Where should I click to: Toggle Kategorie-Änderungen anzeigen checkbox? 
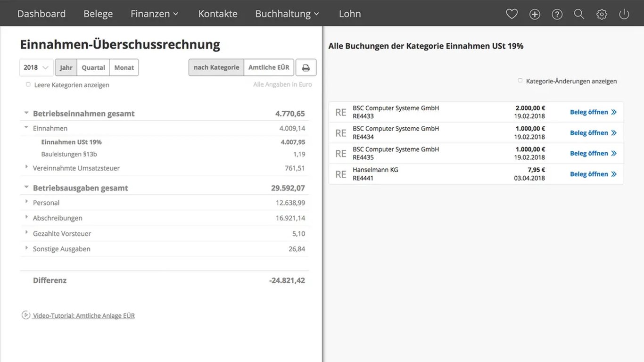(x=520, y=81)
